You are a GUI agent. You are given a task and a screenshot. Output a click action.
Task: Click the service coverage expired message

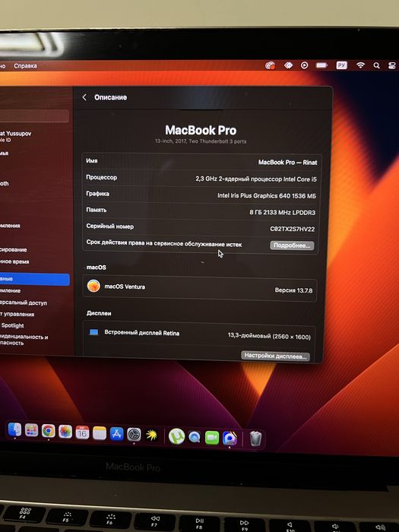(x=164, y=243)
